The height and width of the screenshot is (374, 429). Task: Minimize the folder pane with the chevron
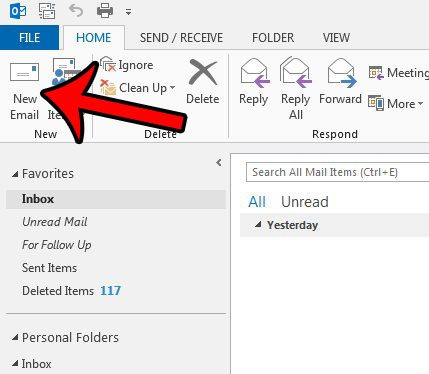[219, 163]
